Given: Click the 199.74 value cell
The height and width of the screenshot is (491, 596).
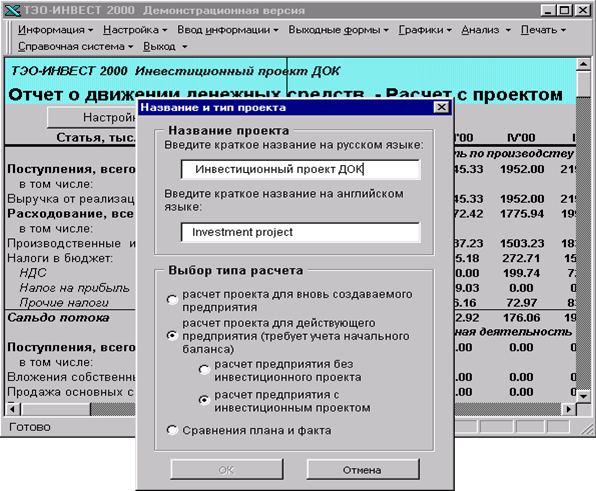Looking at the screenshot, I should tap(521, 273).
